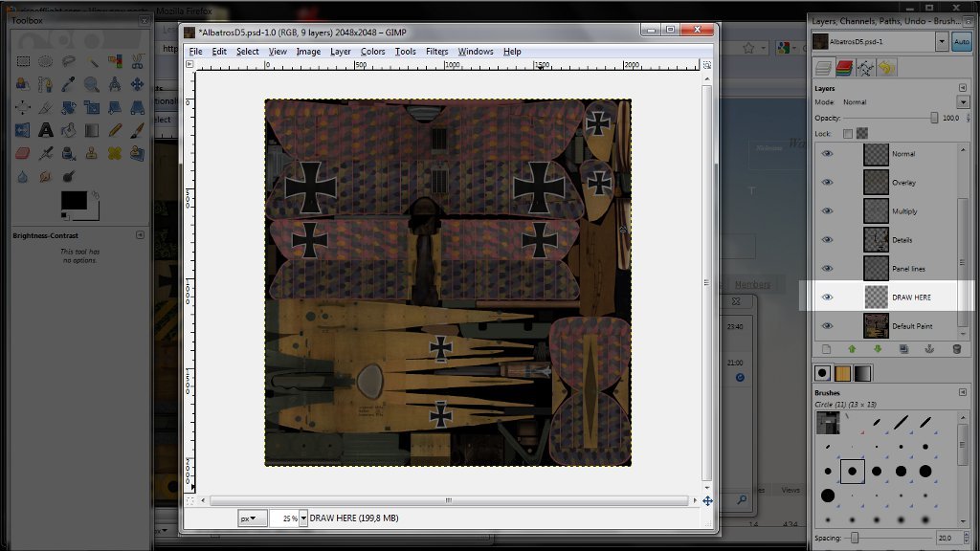Image resolution: width=980 pixels, height=551 pixels.
Task: Open the Brushes tab configuration menu
Action: coord(963,392)
